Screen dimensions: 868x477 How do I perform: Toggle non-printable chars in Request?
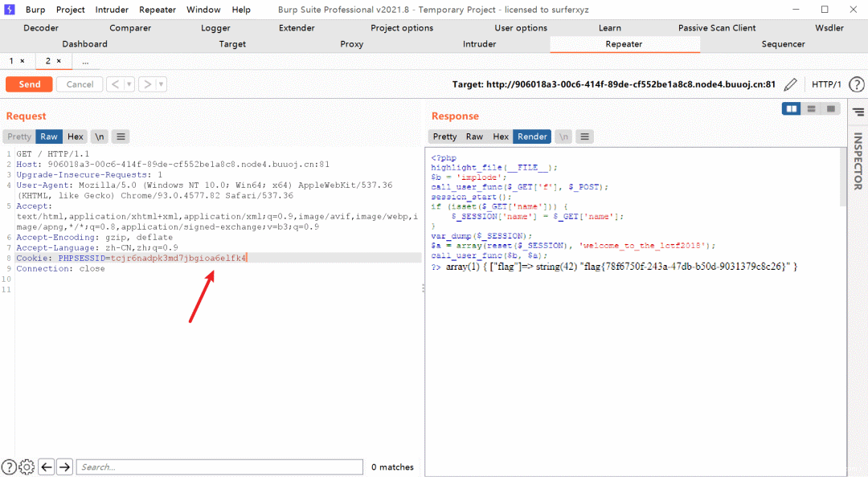tap(99, 137)
